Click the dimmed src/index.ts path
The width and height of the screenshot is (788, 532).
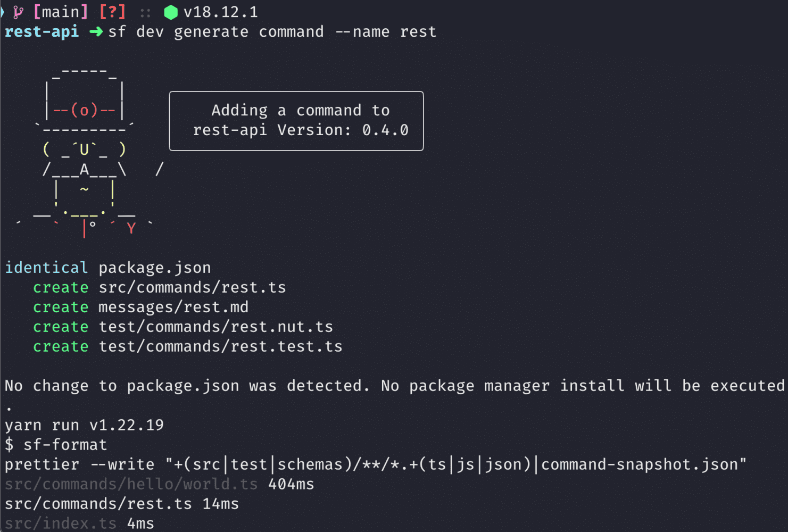coord(60,523)
